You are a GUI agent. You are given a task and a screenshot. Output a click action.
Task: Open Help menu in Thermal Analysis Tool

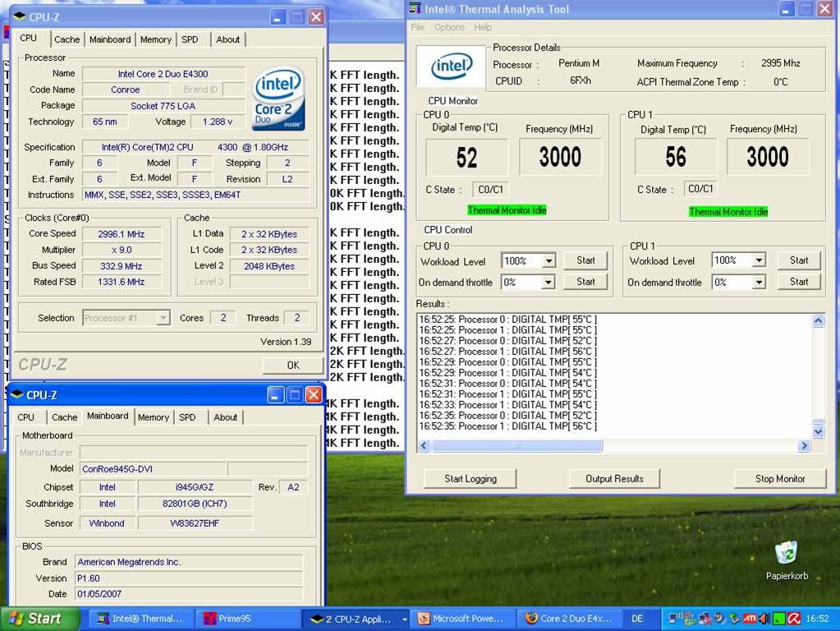[x=483, y=27]
